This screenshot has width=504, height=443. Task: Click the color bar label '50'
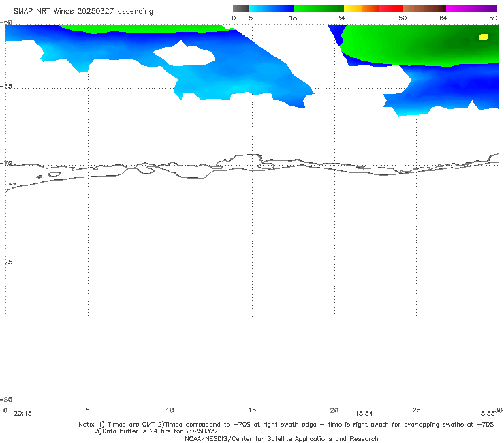(x=403, y=18)
